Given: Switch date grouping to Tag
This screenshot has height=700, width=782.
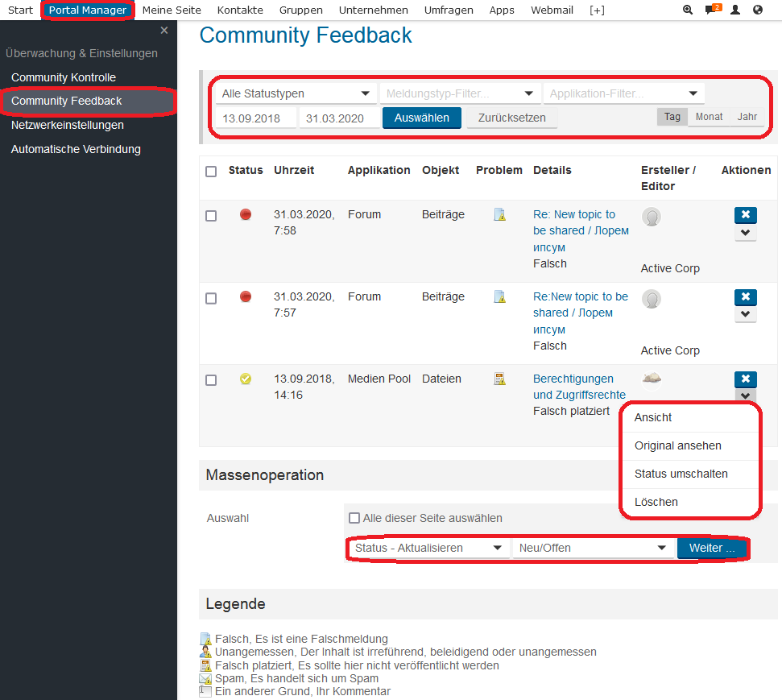Looking at the screenshot, I should click(x=672, y=117).
